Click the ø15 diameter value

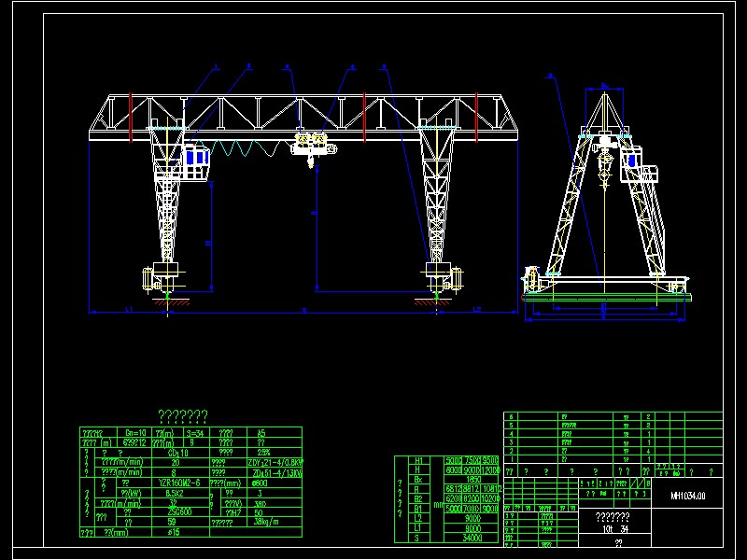174,532
